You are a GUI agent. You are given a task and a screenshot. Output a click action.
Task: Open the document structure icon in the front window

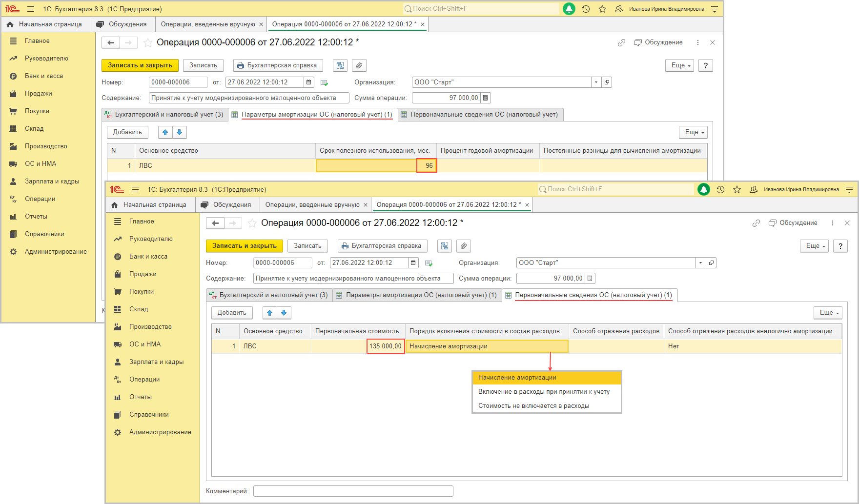(445, 246)
